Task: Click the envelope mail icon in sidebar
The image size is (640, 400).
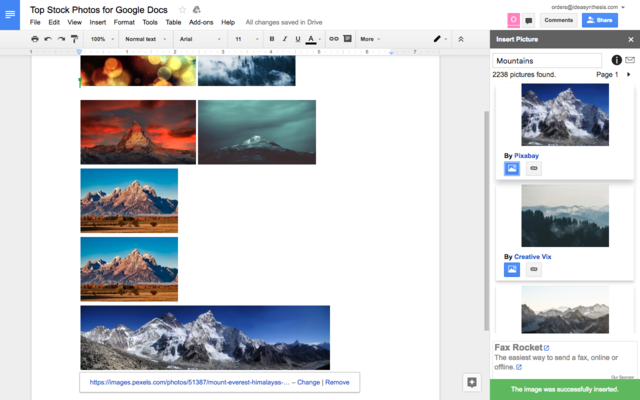Action: tap(630, 60)
